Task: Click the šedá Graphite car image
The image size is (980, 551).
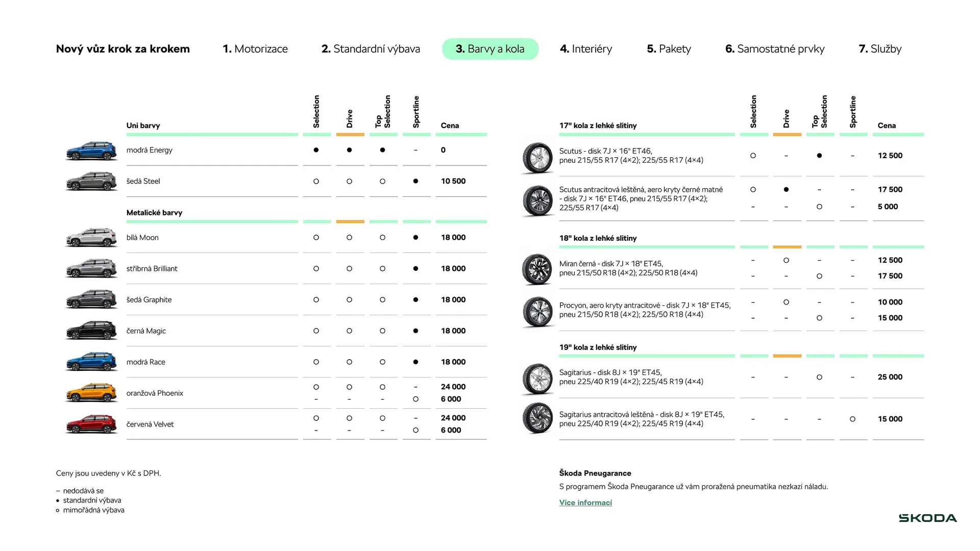Action: (x=91, y=300)
